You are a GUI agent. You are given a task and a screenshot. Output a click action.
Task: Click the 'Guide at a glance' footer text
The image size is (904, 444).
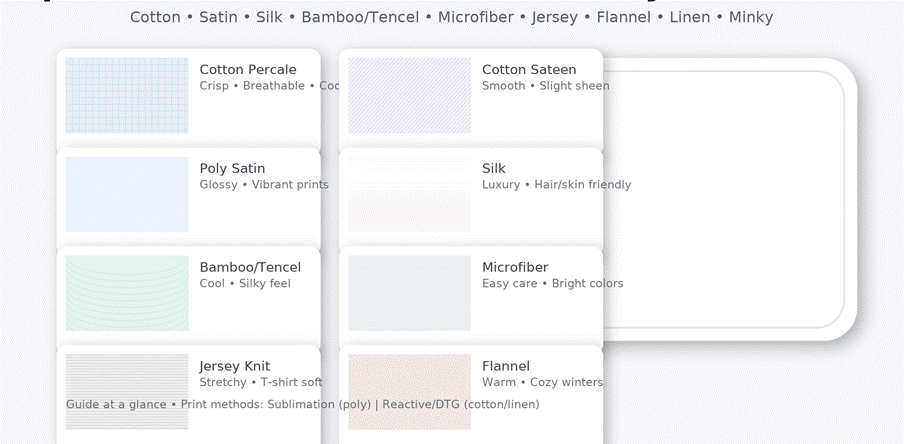(x=303, y=404)
